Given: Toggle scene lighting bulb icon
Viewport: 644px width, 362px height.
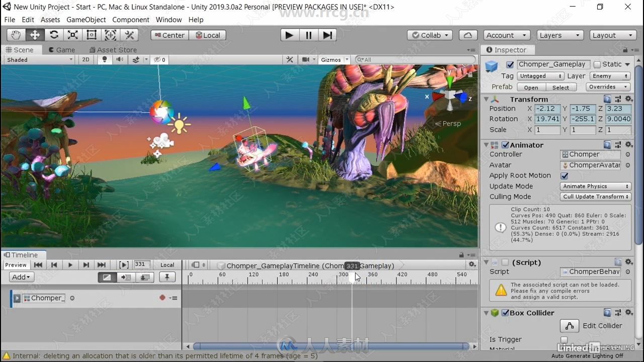Looking at the screenshot, I should (x=105, y=59).
